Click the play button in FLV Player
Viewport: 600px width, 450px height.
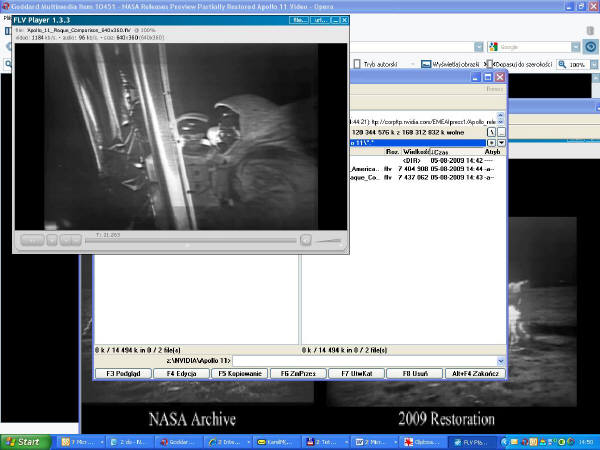32,240
